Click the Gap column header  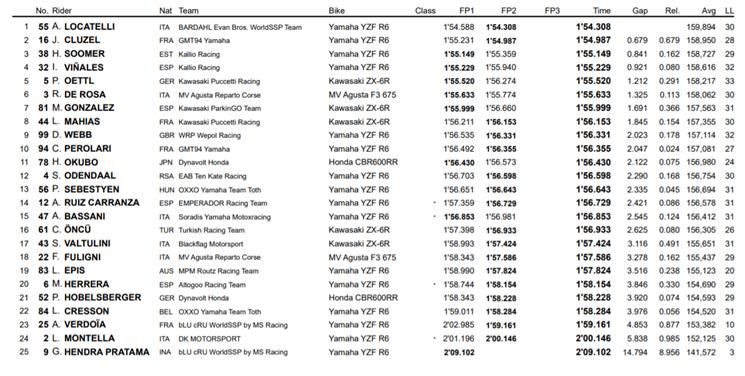click(x=640, y=10)
